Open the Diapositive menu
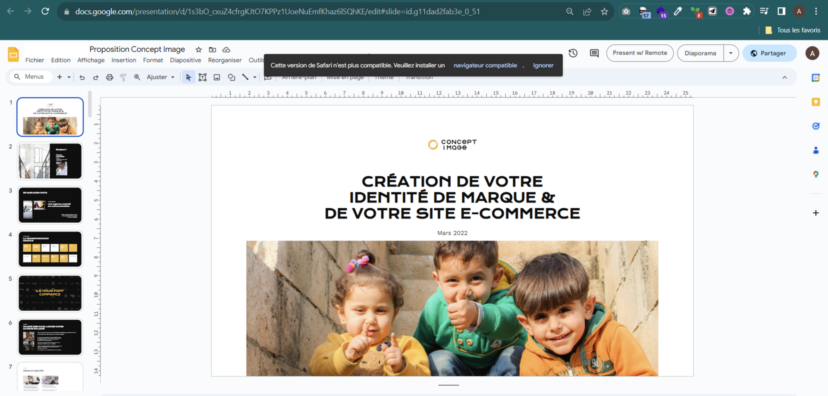 pyautogui.click(x=185, y=60)
